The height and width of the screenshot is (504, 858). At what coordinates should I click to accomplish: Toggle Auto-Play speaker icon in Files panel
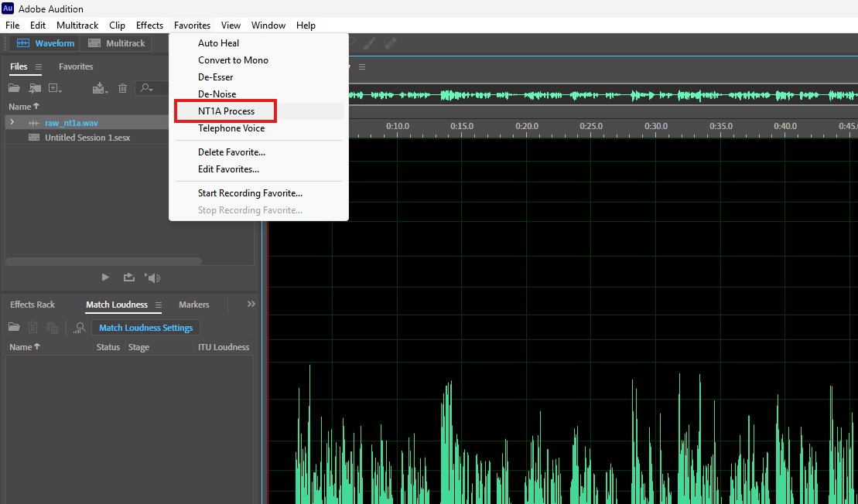(153, 278)
